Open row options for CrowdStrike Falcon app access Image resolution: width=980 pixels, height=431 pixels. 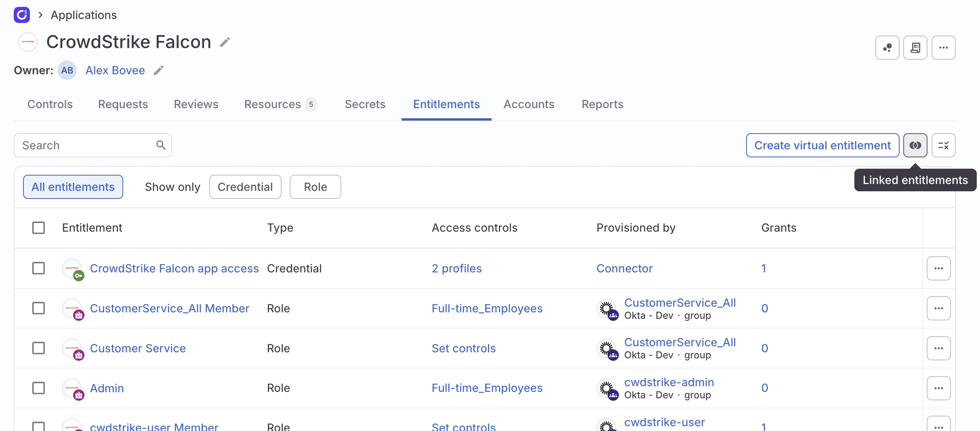939,268
